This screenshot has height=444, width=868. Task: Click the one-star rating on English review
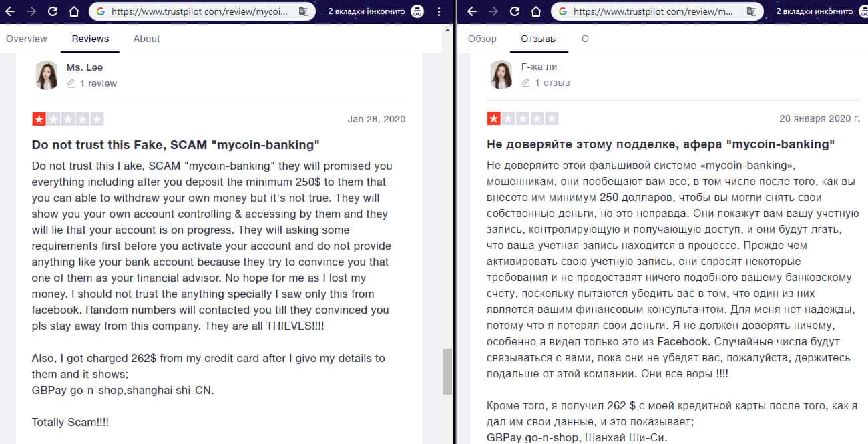pos(39,120)
